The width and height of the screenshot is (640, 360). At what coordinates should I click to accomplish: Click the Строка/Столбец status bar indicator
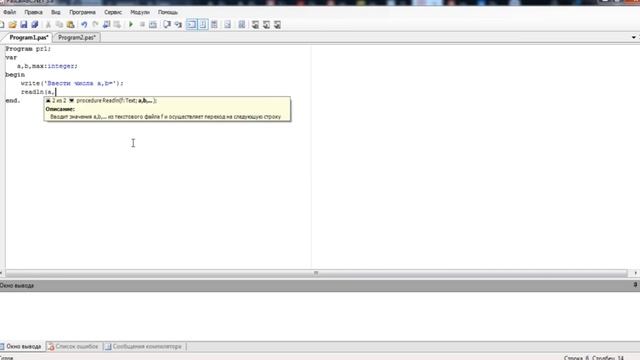594,358
